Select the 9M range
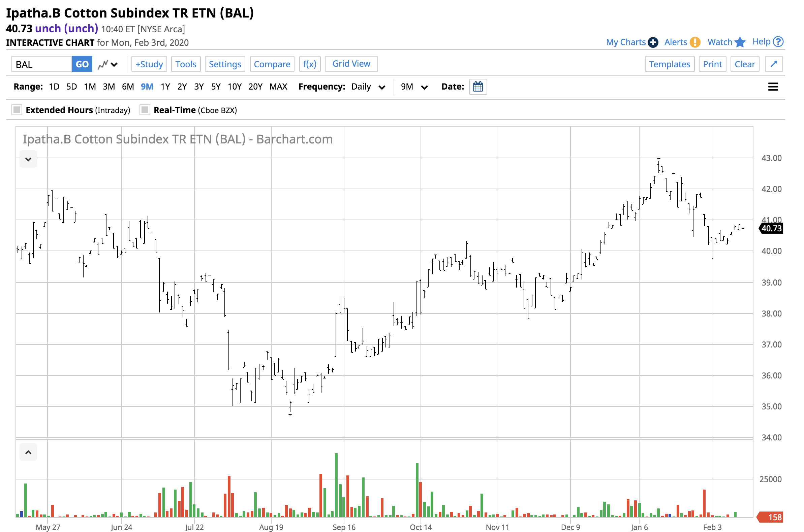 [x=147, y=87]
